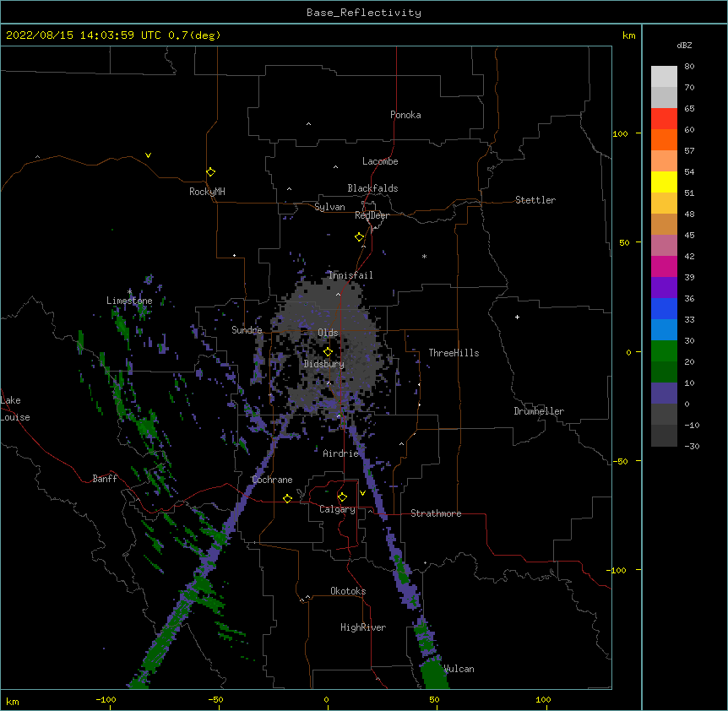
Task: Click the yellow diamond marker south of RedDeer
Action: (x=360, y=237)
